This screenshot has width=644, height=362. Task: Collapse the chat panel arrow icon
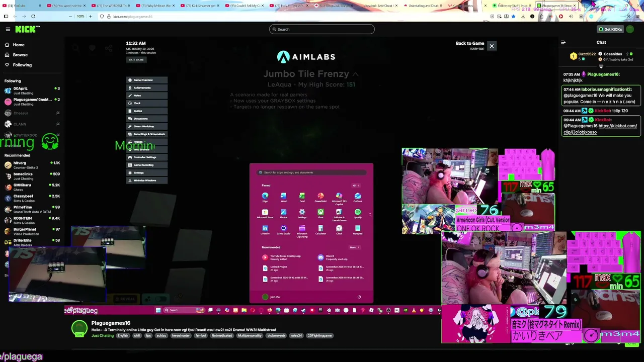[563, 43]
